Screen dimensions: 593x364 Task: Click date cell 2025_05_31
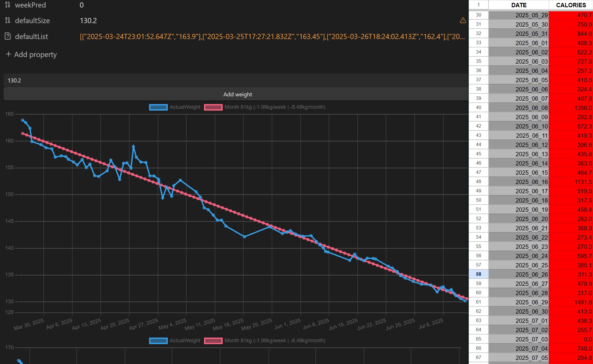(x=519, y=34)
